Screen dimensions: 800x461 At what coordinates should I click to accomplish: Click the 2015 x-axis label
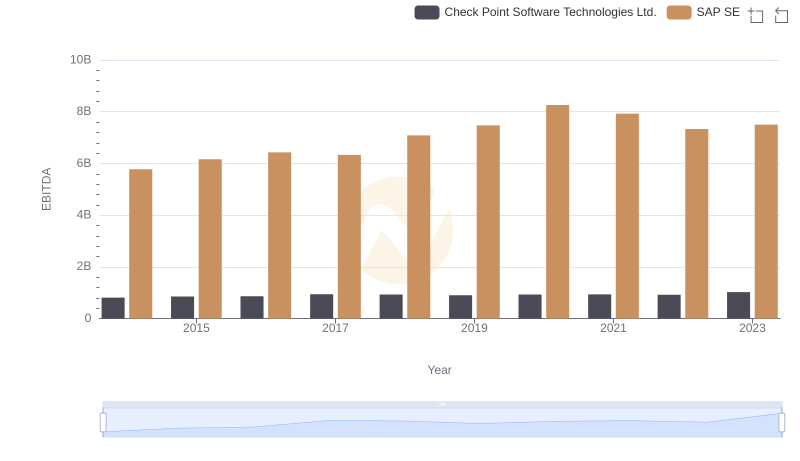pos(196,328)
